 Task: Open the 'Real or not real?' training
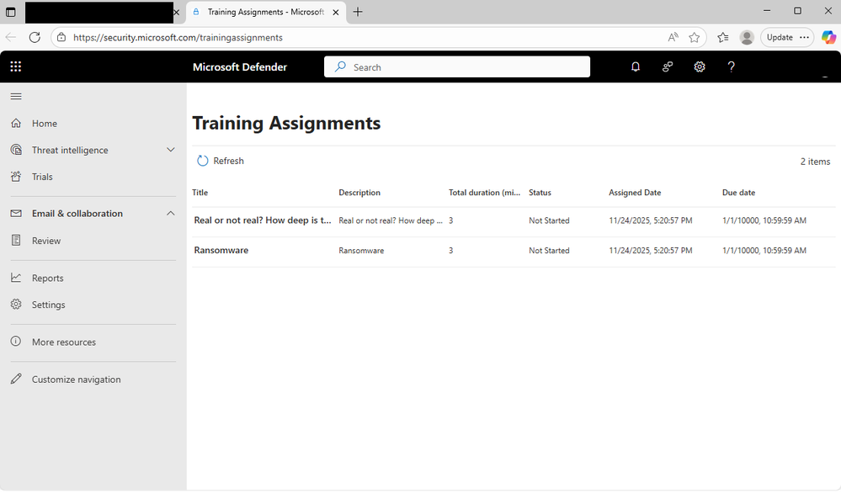263,220
